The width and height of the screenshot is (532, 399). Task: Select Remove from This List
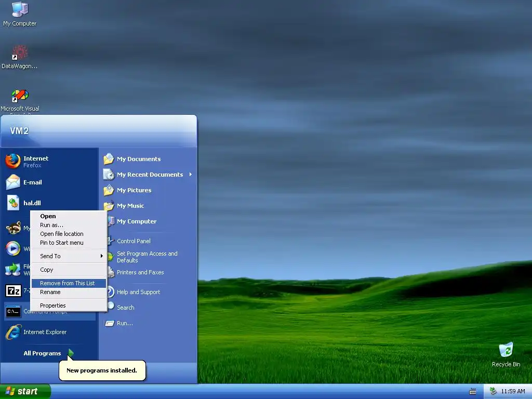pyautogui.click(x=69, y=283)
